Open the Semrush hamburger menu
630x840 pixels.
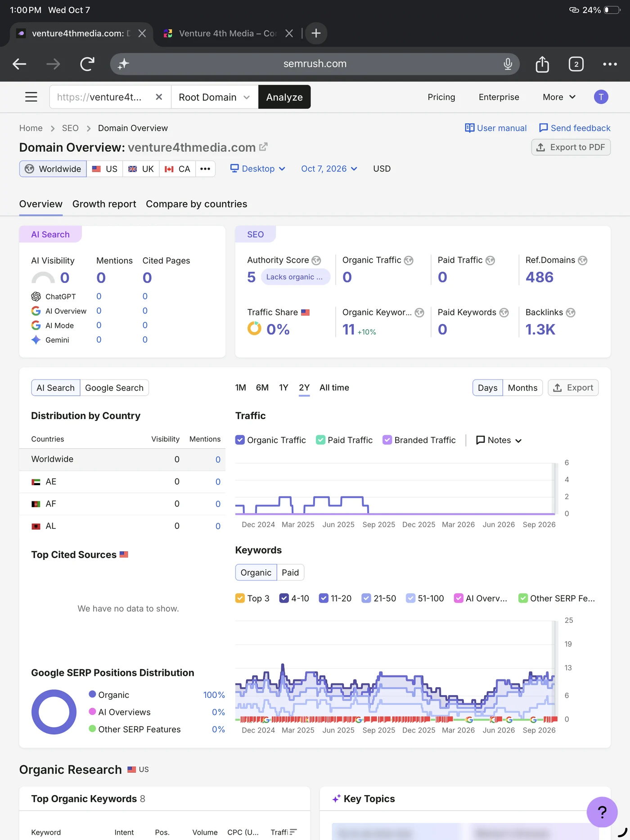click(x=31, y=97)
